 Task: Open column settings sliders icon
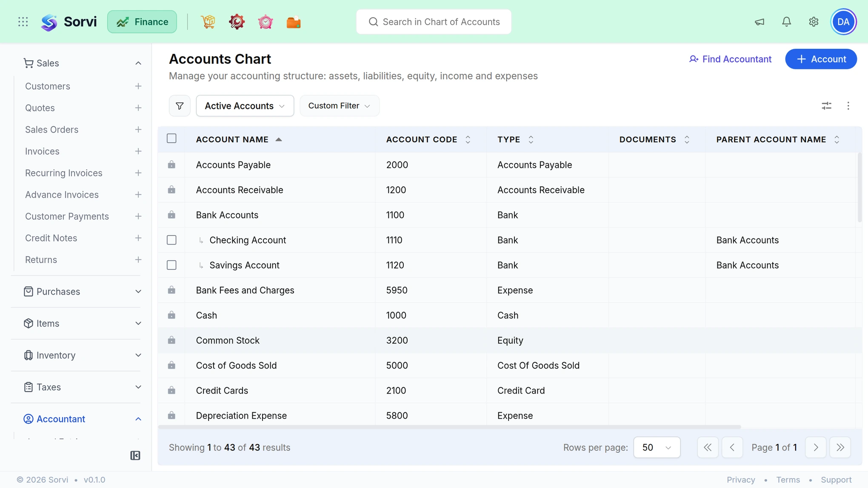[x=826, y=105]
